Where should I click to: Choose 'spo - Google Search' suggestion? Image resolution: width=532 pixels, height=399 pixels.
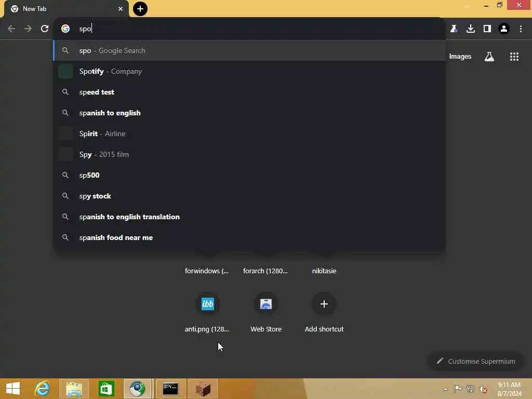tap(249, 50)
